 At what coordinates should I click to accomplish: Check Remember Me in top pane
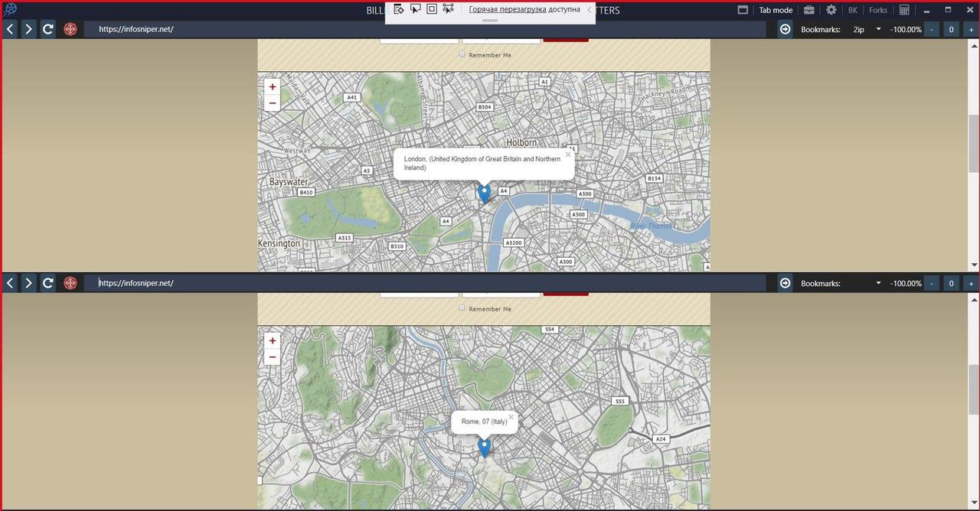point(462,54)
